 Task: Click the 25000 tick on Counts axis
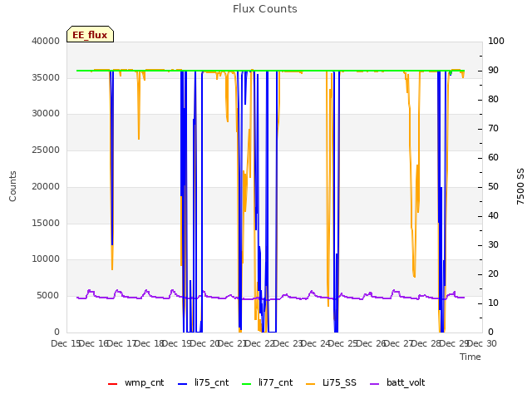[46, 150]
